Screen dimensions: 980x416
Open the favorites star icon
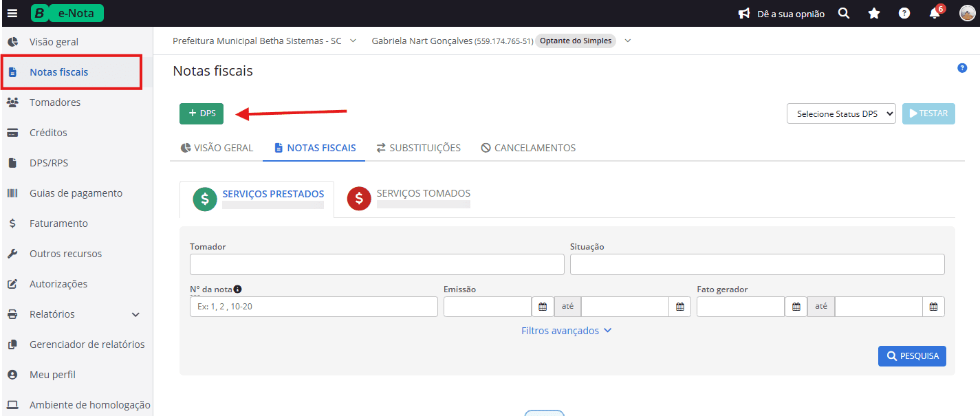pos(873,13)
